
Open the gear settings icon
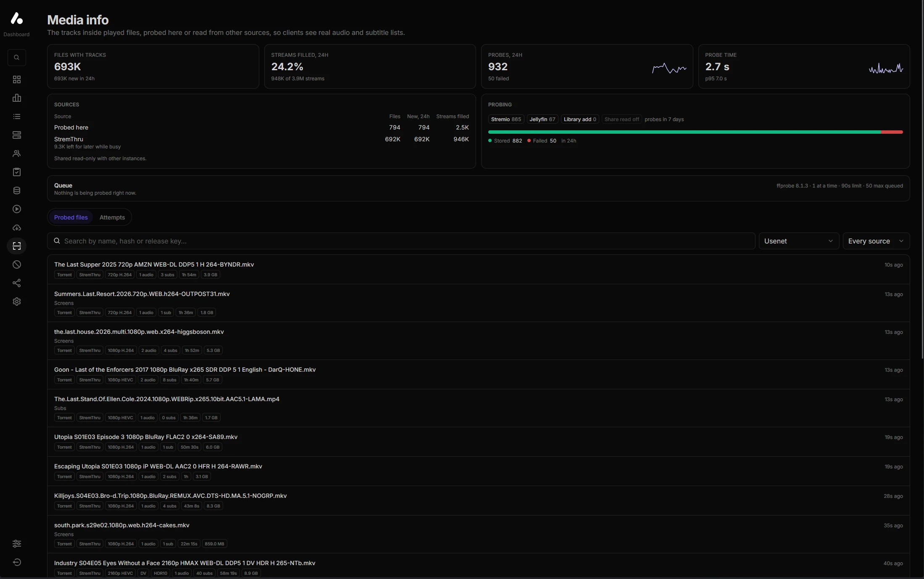(x=17, y=301)
